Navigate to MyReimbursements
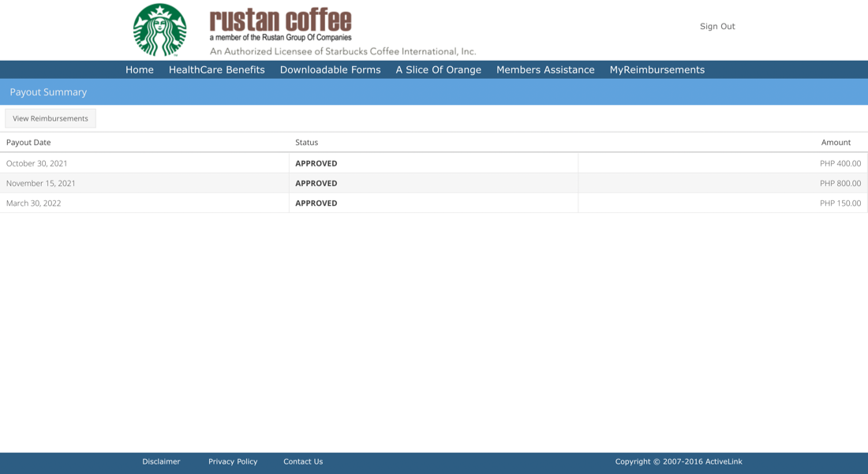This screenshot has width=868, height=474. [657, 70]
